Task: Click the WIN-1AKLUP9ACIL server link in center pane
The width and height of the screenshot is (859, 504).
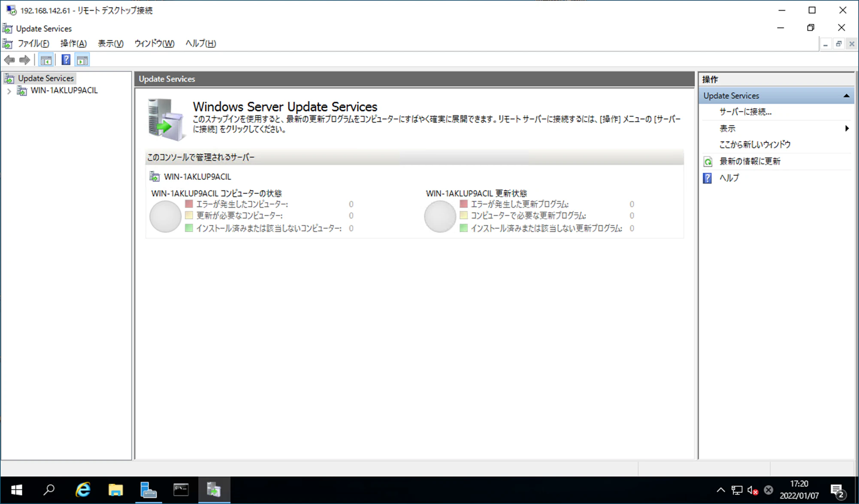Action: [x=197, y=177]
